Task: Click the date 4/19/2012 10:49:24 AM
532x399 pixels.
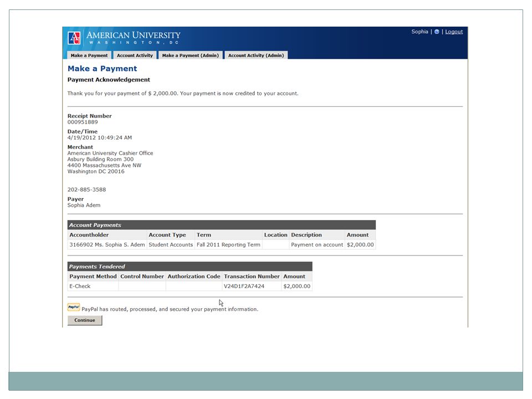Action: 99,138
